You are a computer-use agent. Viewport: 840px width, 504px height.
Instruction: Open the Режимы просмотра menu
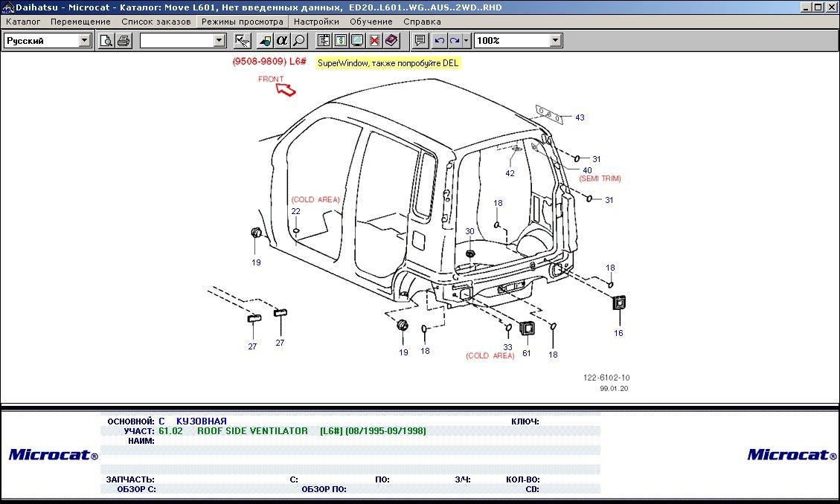tap(242, 22)
